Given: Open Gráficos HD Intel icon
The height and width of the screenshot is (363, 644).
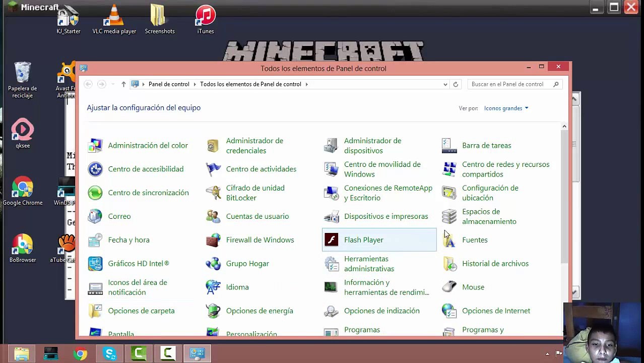Looking at the screenshot, I should click(x=95, y=263).
